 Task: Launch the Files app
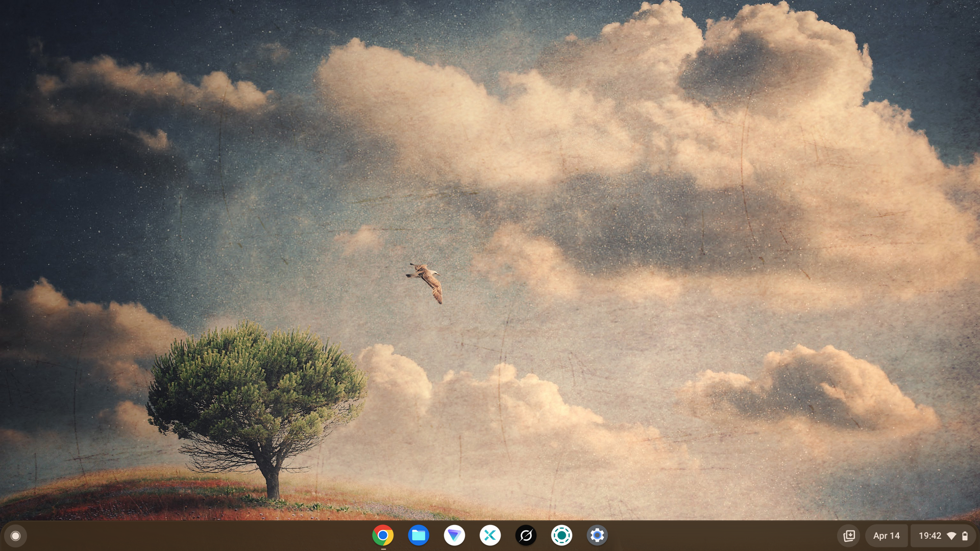(x=419, y=535)
